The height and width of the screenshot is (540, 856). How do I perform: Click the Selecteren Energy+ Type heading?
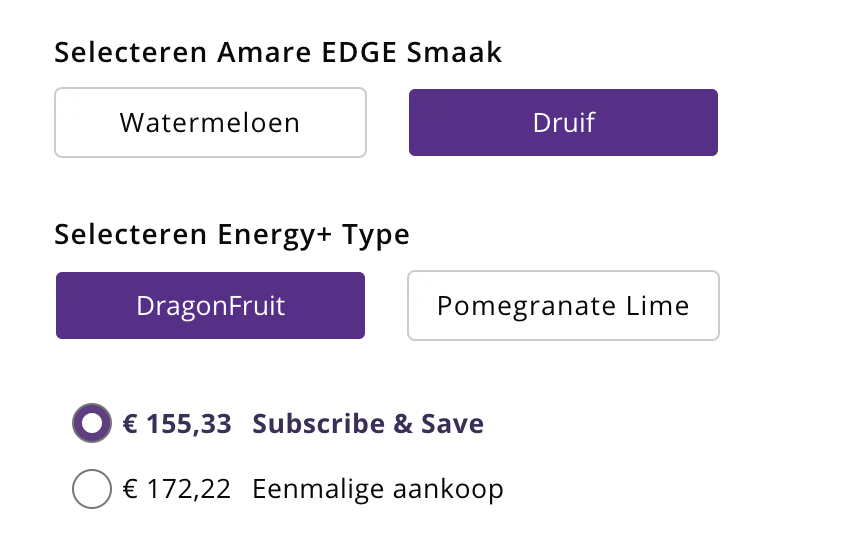point(232,235)
